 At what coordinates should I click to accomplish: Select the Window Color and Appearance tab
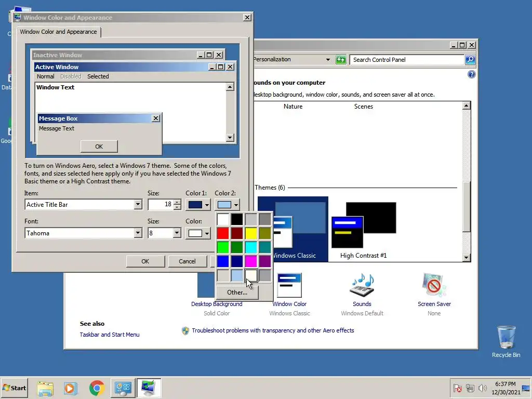(58, 32)
